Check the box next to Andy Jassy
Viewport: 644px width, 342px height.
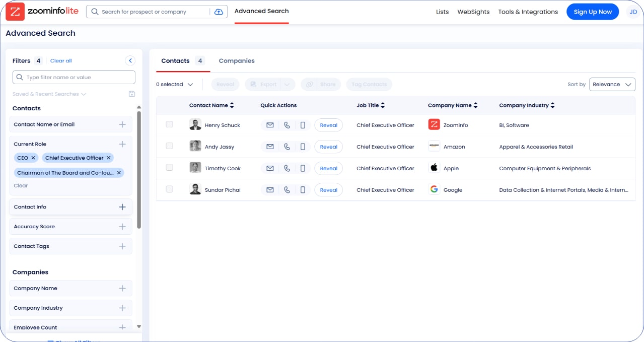click(170, 146)
